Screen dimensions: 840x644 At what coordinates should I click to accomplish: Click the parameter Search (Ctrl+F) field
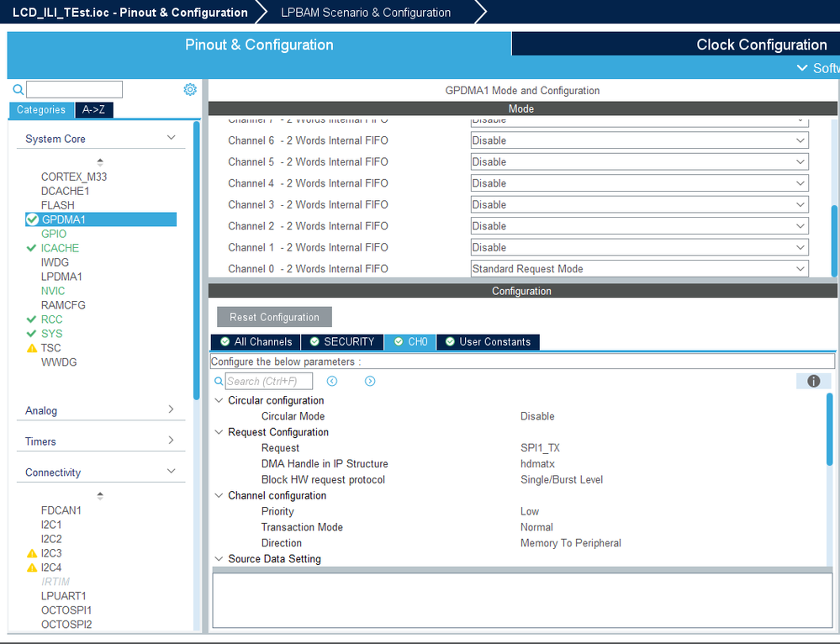269,382
